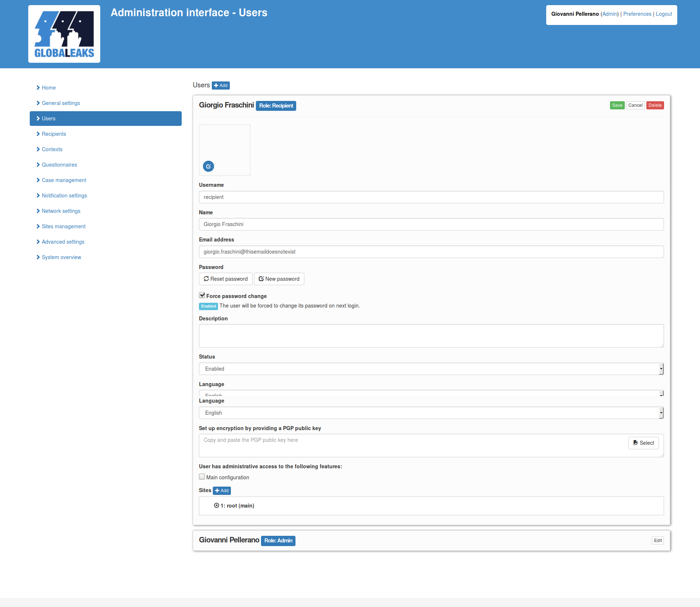Add a site with Sites Add button
This screenshot has width=700, height=607.
click(x=222, y=491)
